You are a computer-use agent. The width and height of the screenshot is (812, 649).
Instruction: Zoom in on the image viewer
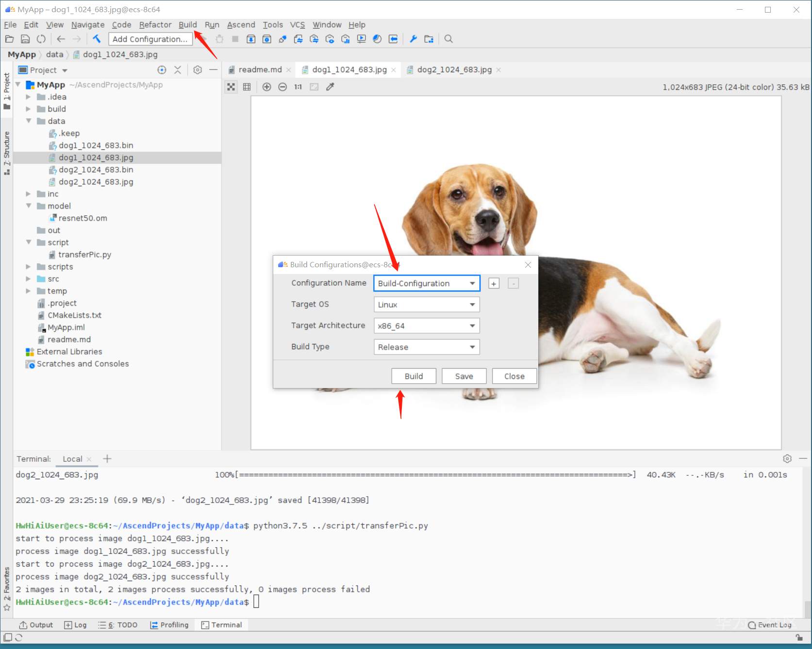pos(266,87)
